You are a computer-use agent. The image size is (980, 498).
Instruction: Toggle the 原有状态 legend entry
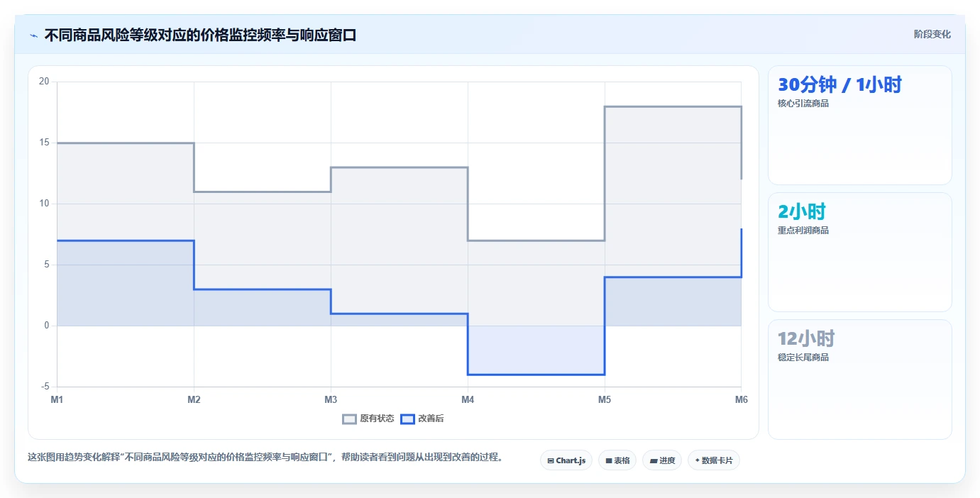tap(368, 419)
